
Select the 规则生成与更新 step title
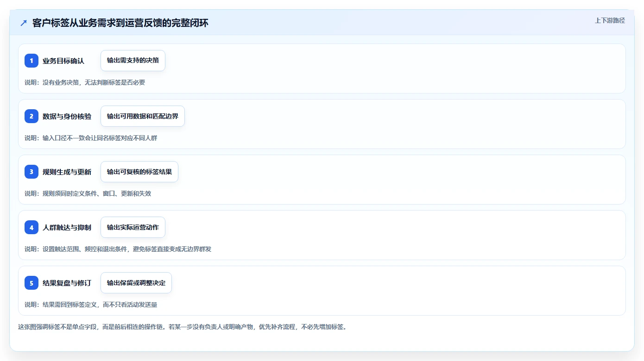[67, 172]
